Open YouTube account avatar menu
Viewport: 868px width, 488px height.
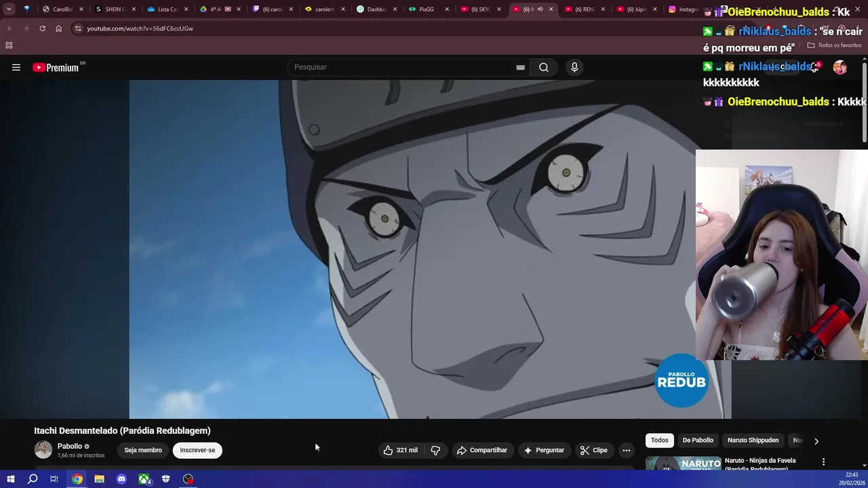840,67
